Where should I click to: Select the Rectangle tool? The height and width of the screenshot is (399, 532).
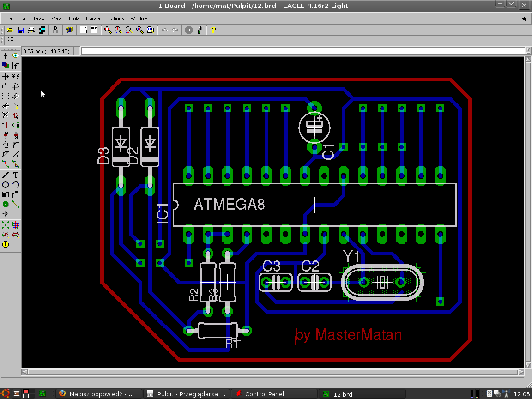click(6, 194)
